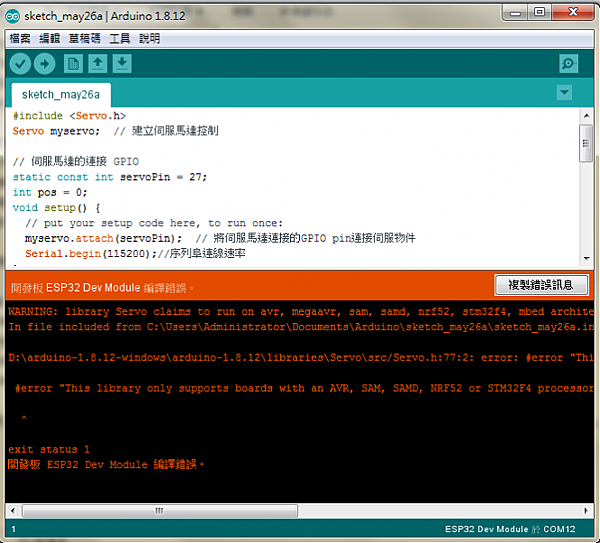600x543 pixels.
Task: Click the editor vertical scrollbar thumb
Action: (586, 143)
